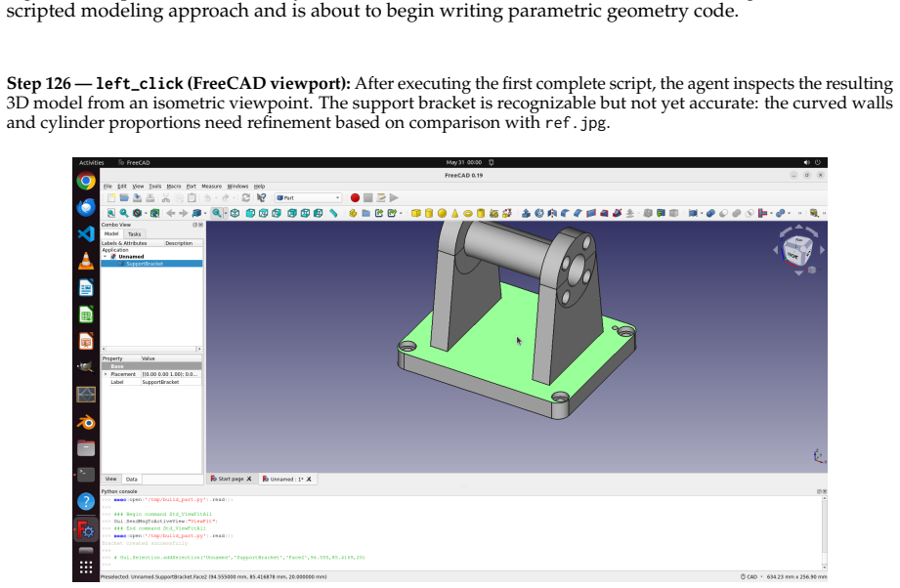Image resolution: width=900 pixels, height=588 pixels.
Task: Switch to the Start page tab
Action: [231, 479]
